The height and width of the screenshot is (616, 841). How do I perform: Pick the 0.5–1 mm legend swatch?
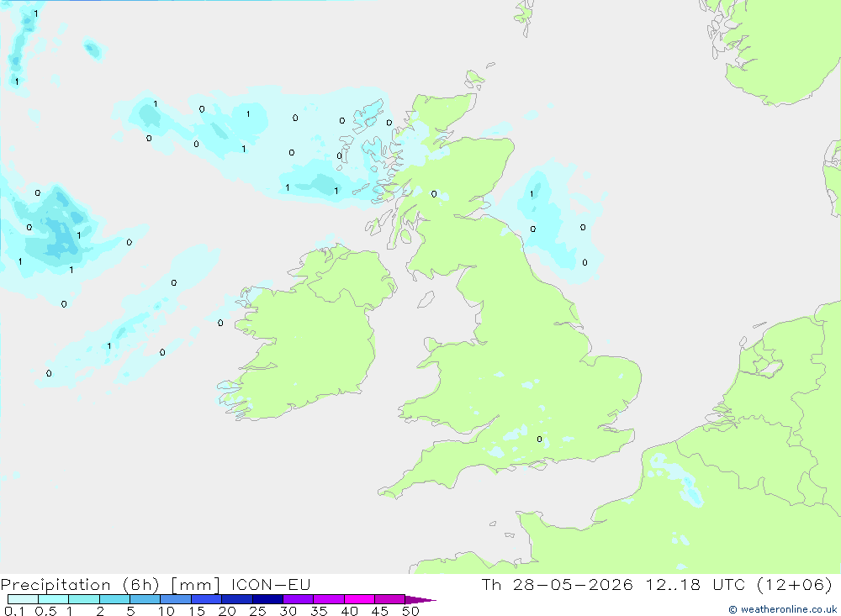pos(54,599)
